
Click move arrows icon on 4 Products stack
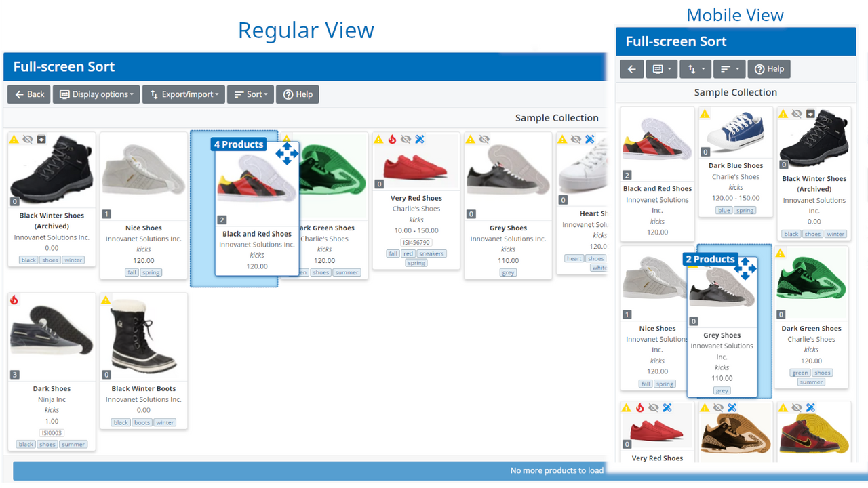click(287, 153)
